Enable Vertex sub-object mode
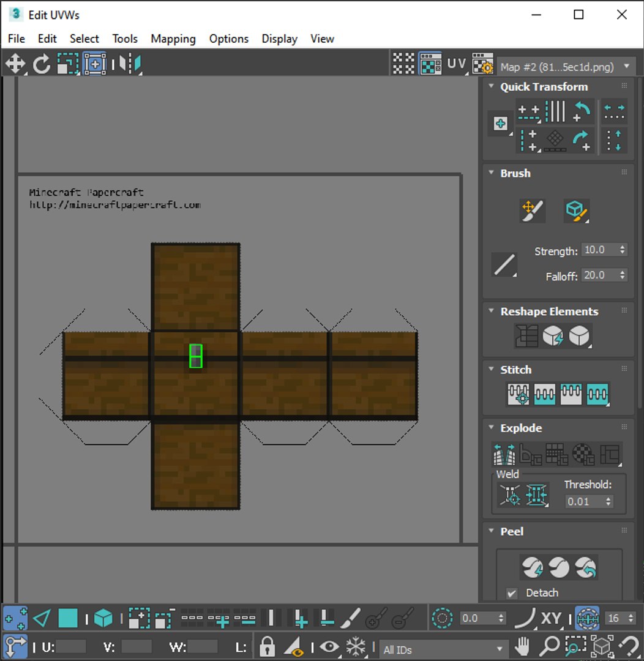644x661 pixels. click(15, 618)
